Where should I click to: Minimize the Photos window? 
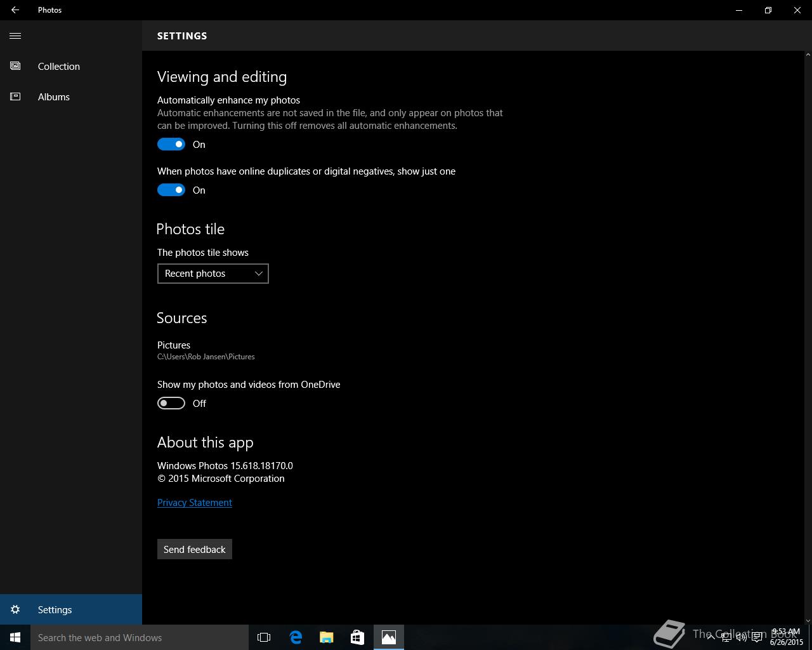[739, 10]
